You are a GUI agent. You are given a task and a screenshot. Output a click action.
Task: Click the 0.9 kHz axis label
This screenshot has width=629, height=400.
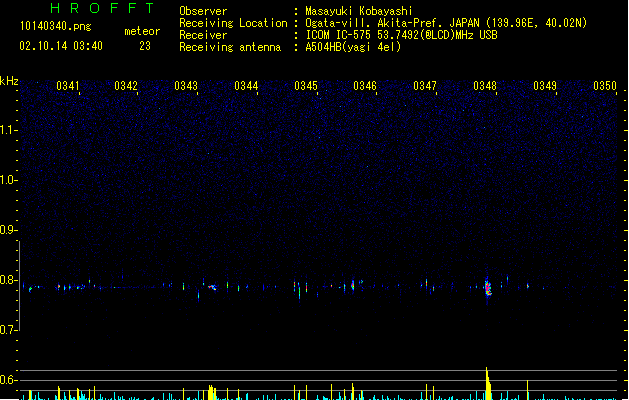coord(8,230)
